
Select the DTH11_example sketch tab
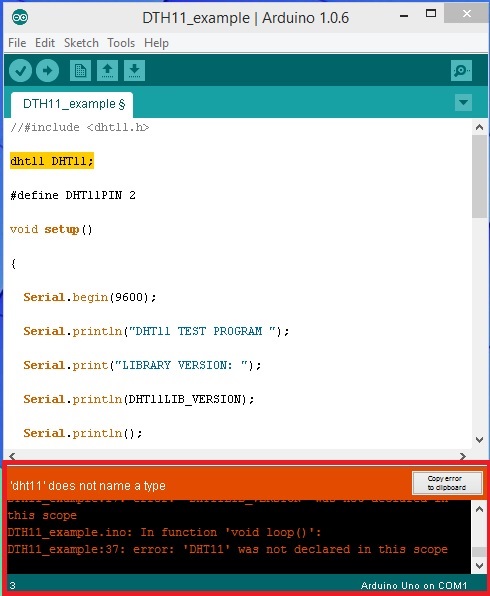tap(72, 104)
